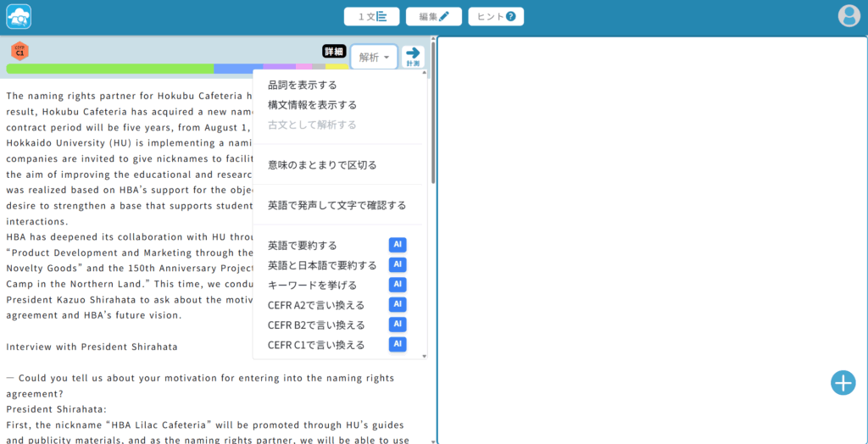Click AI badge next to キーワードを挙げる
Screen dimensions: 868x444
398,285
